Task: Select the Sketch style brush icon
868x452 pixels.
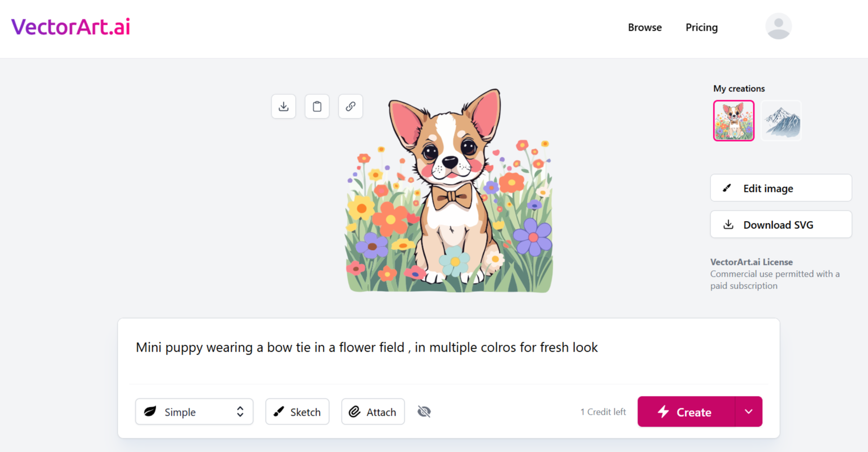Action: point(280,411)
